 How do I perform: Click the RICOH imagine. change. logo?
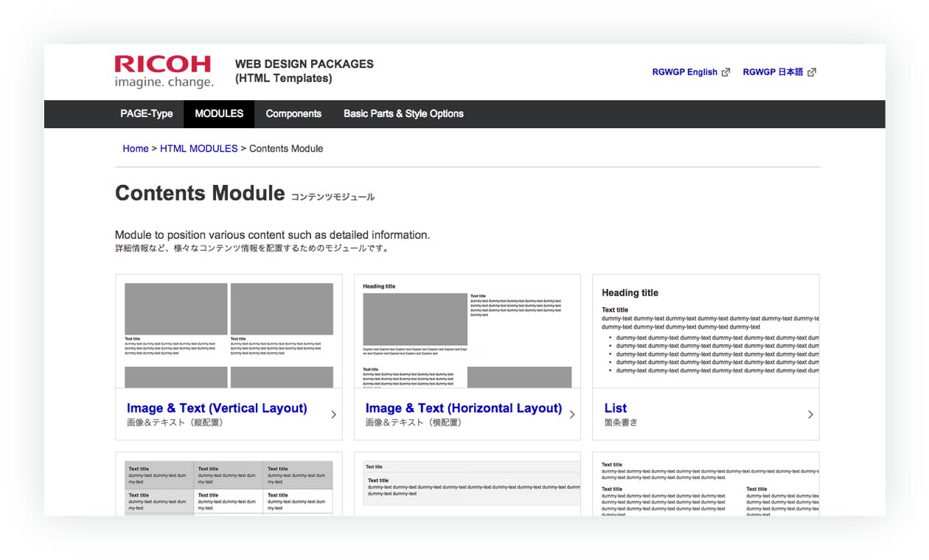click(164, 72)
